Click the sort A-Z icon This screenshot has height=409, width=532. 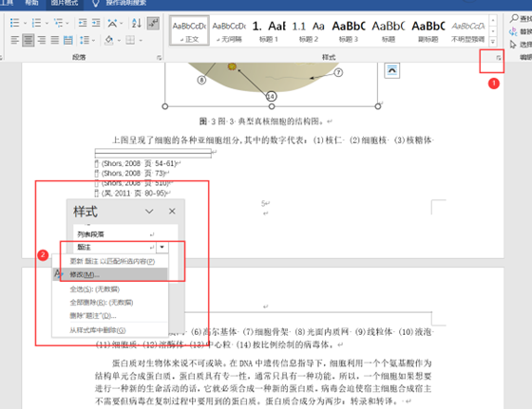coord(137,23)
